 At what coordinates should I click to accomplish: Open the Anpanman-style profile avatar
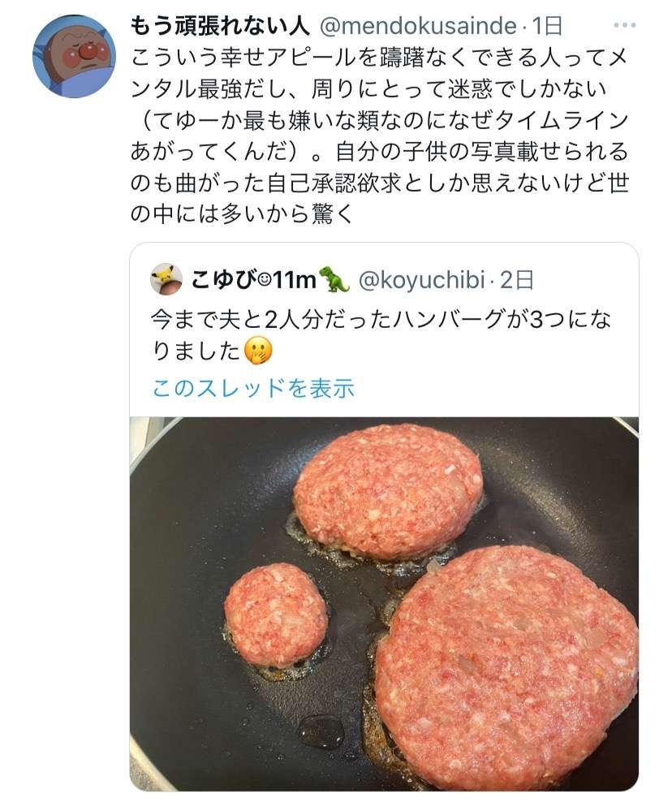pos(74,56)
